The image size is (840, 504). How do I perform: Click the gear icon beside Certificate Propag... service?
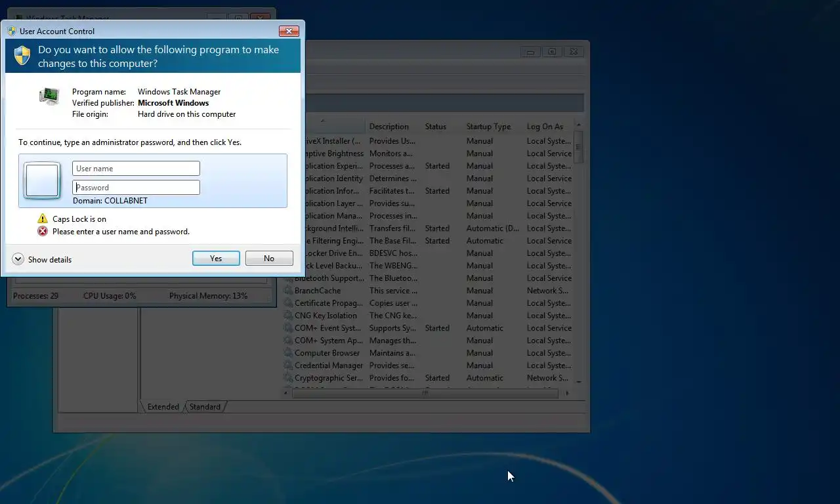(x=288, y=303)
